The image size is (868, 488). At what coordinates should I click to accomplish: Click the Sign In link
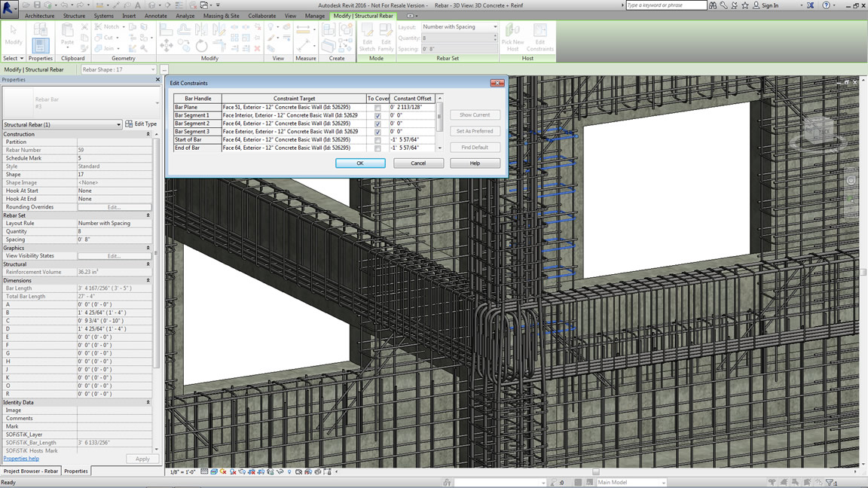tap(769, 5)
